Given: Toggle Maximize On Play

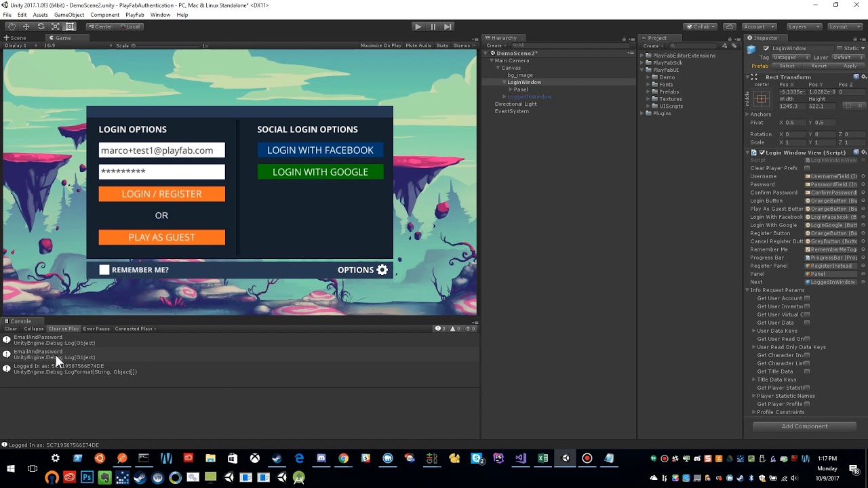Looking at the screenshot, I should coord(381,45).
